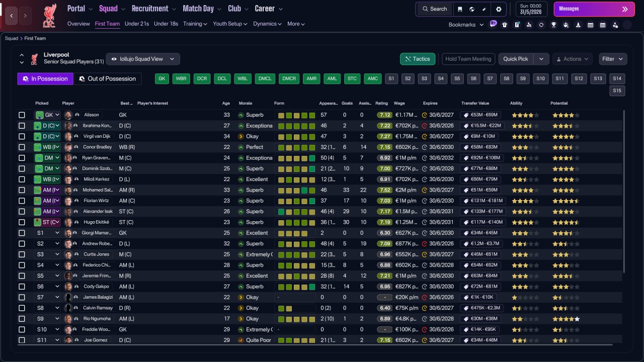Image resolution: width=644 pixels, height=362 pixels.
Task: Click Joe Gomez's Quite Poor morale icon
Action: (x=241, y=340)
